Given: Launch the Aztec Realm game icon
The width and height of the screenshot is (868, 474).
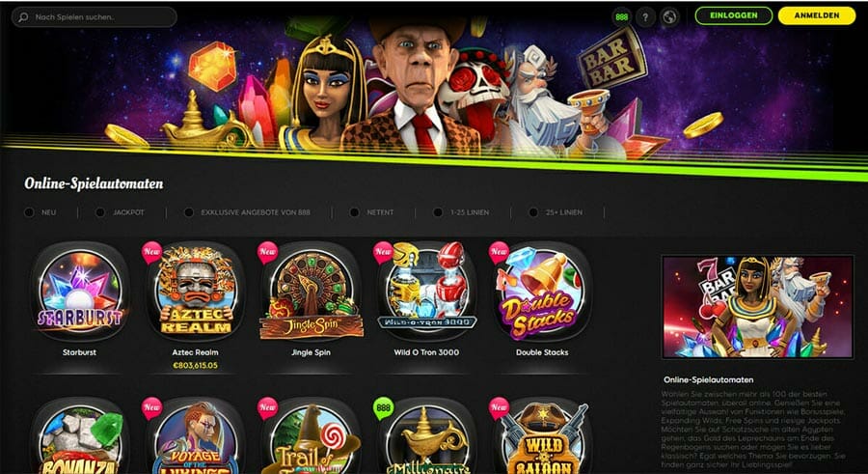Looking at the screenshot, I should pos(196,291).
